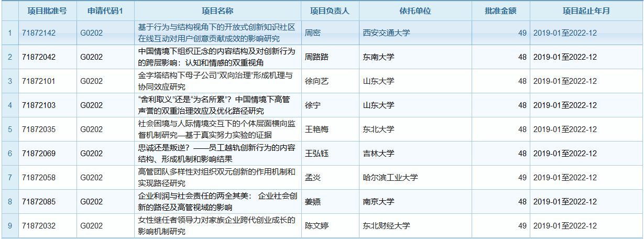
Task: Click amount 49 in 陈文婷's row
Action: 522,226
